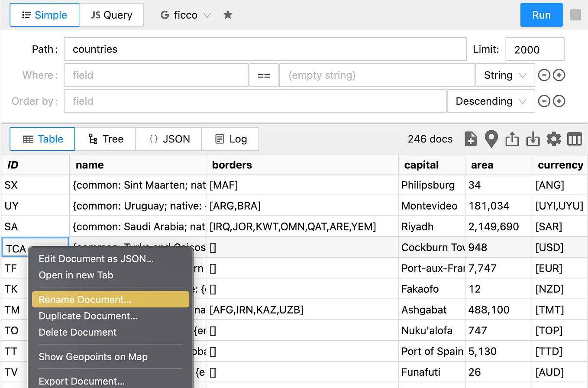Viewport: 588px width, 388px height.
Task: Switch to the JS Query mode
Action: tap(111, 15)
